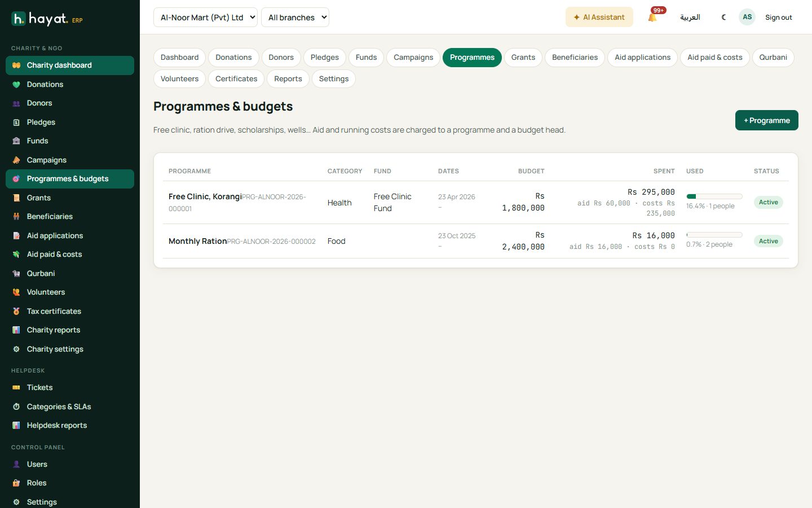Click the Volunteers icon in sidebar
Screen dimensions: 812x508
click(16, 292)
